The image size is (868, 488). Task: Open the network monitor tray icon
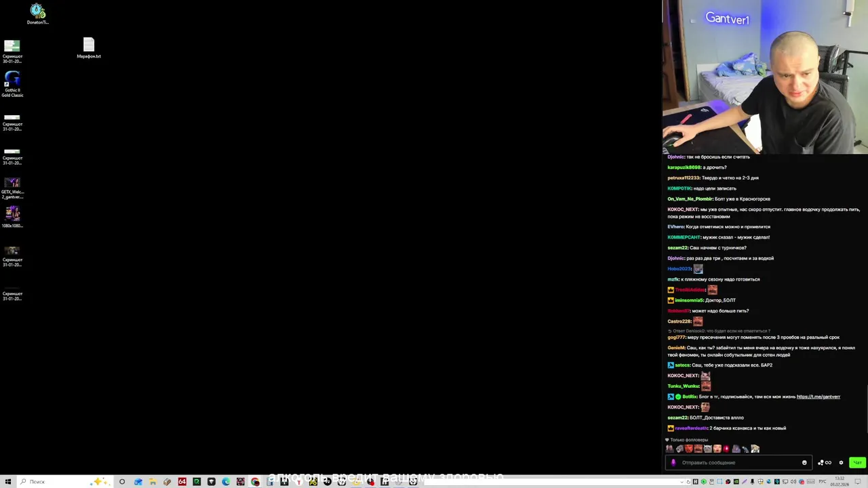tap(785, 481)
